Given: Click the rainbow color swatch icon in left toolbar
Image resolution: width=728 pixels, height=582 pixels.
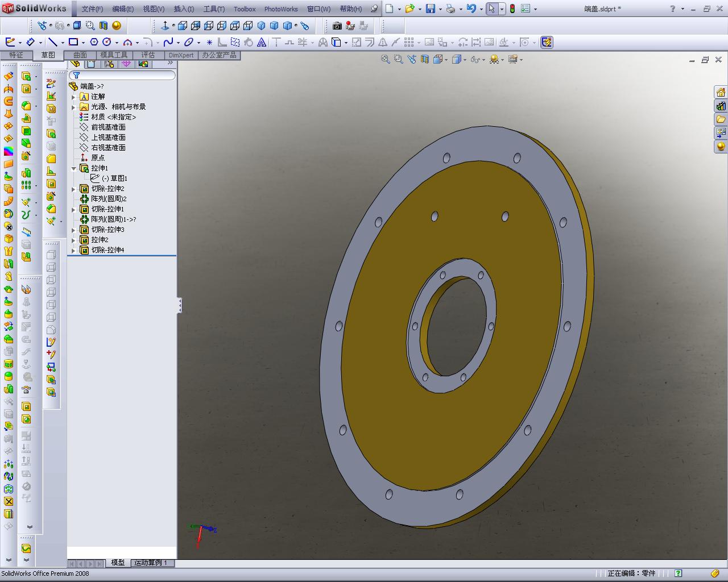Looking at the screenshot, I should point(9,151).
